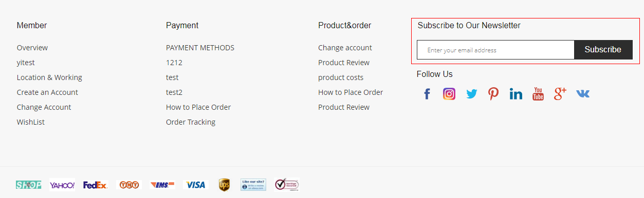Open the Instagram social icon
Viewport: 644px width, 198px height.
[x=449, y=94]
